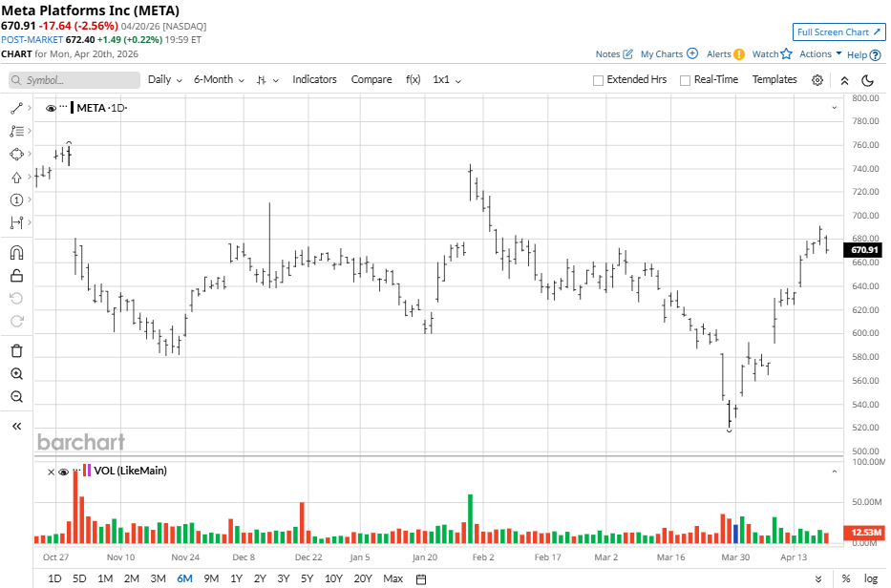Choose the shapes drawing tool

(x=16, y=154)
